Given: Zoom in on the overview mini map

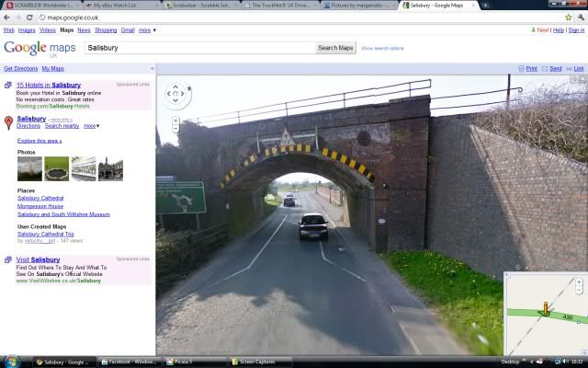Looking at the screenshot, I should (579, 282).
